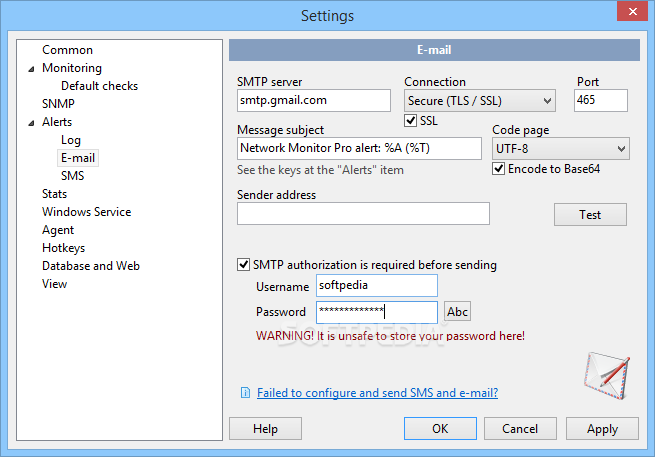Collapse the Alerts tree node

click(x=31, y=123)
